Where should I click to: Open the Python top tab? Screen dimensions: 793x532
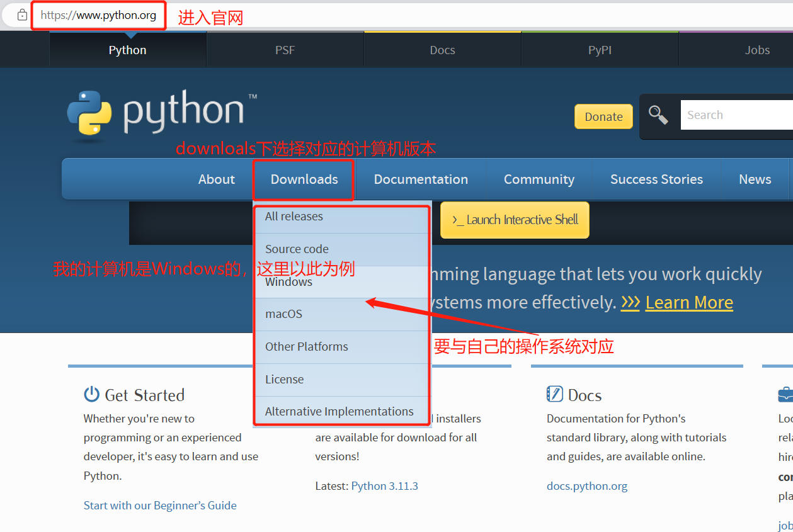click(x=128, y=50)
